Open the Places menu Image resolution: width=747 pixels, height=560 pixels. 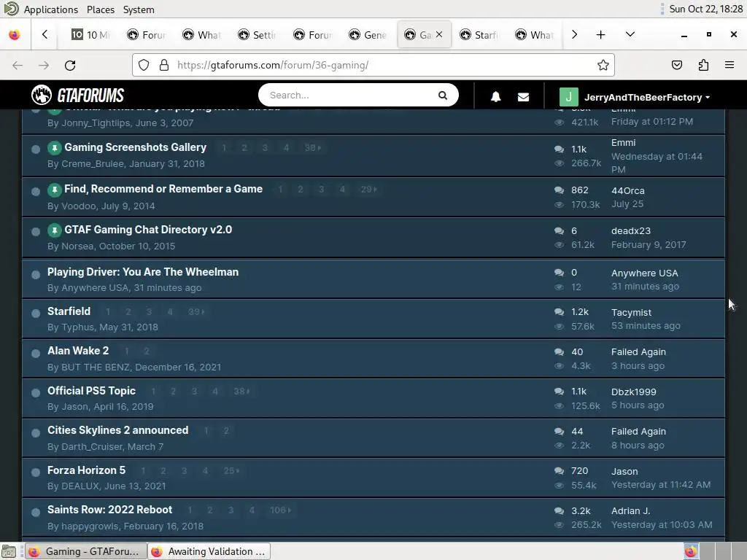point(101,9)
